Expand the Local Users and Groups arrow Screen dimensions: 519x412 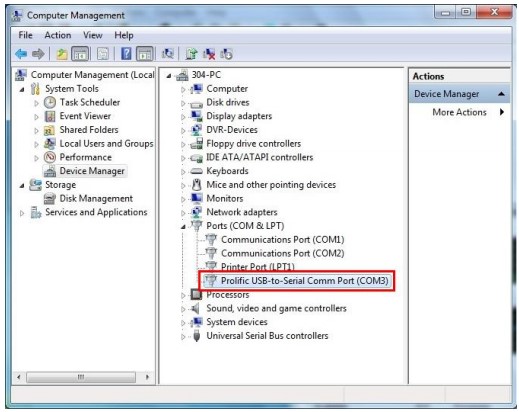point(36,144)
